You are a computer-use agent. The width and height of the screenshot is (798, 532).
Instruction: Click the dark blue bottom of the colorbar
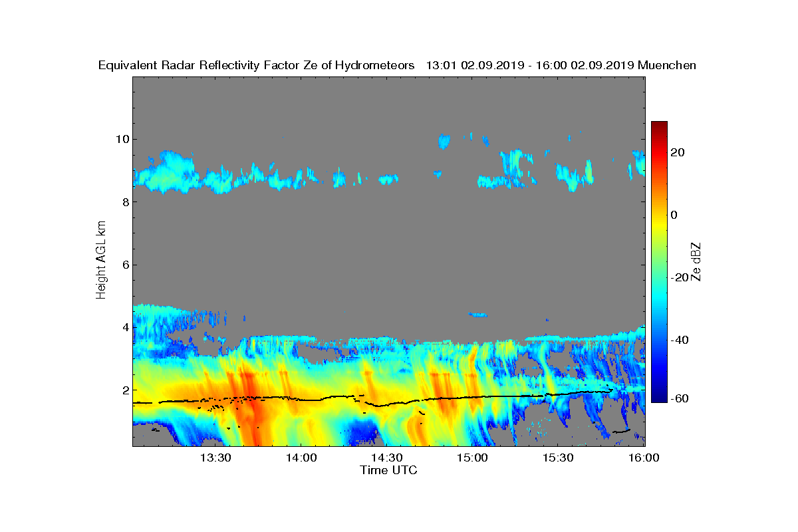pos(659,398)
